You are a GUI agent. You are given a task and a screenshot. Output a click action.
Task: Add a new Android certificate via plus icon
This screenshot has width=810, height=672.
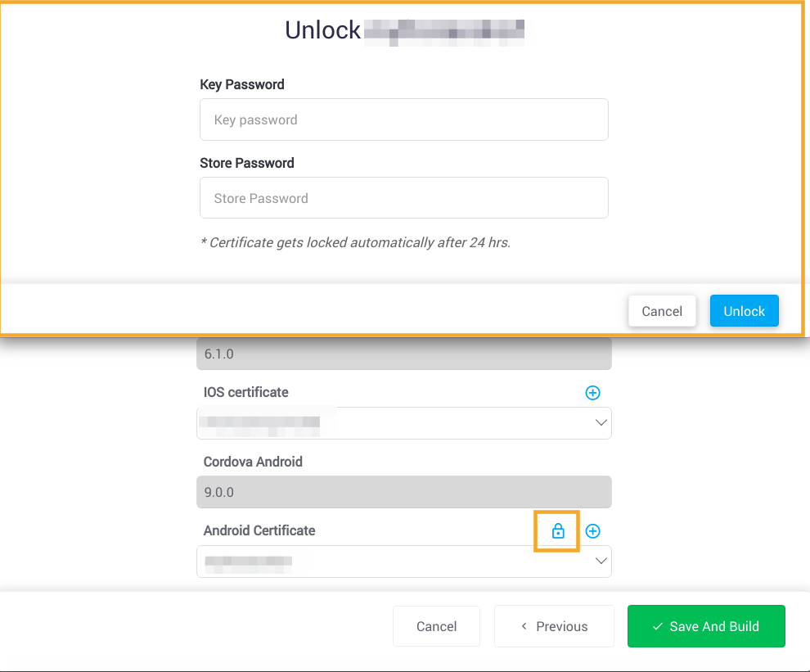point(592,530)
